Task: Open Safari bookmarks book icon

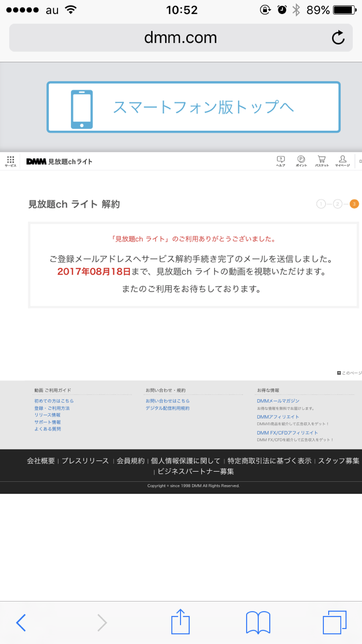Action: (x=258, y=623)
